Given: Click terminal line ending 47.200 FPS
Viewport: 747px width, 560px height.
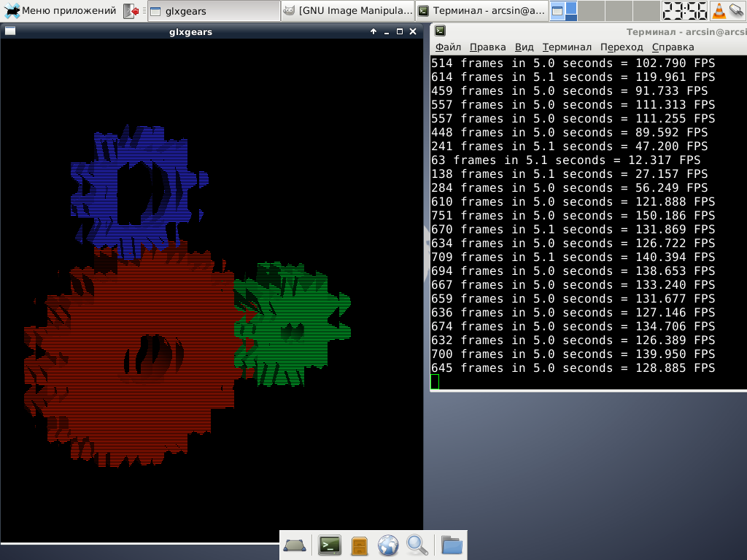Looking at the screenshot, I should tap(569, 146).
